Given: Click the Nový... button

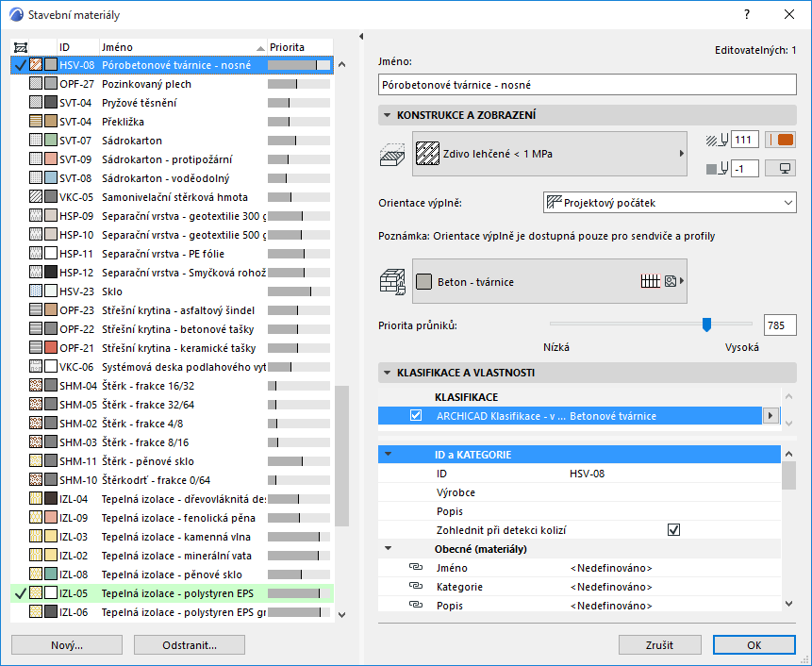Looking at the screenshot, I should tap(67, 645).
